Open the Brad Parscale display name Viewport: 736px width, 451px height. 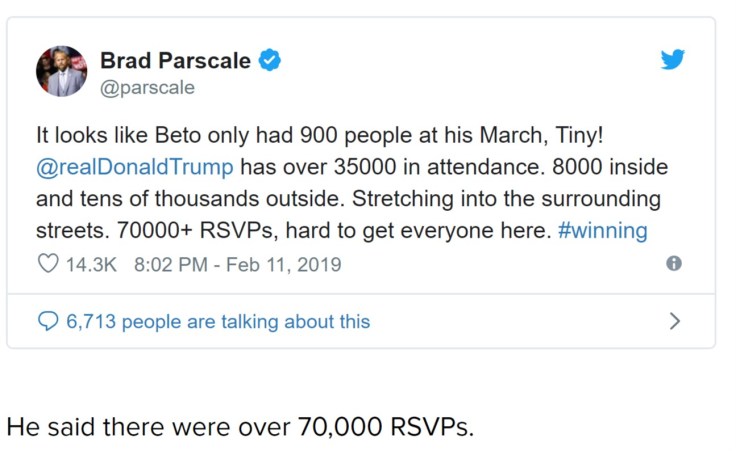click(175, 61)
